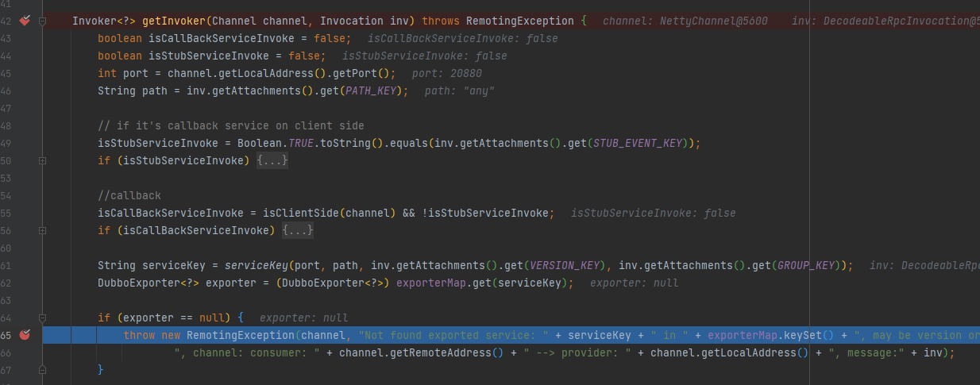Click the '//callback' comment

[x=129, y=195]
